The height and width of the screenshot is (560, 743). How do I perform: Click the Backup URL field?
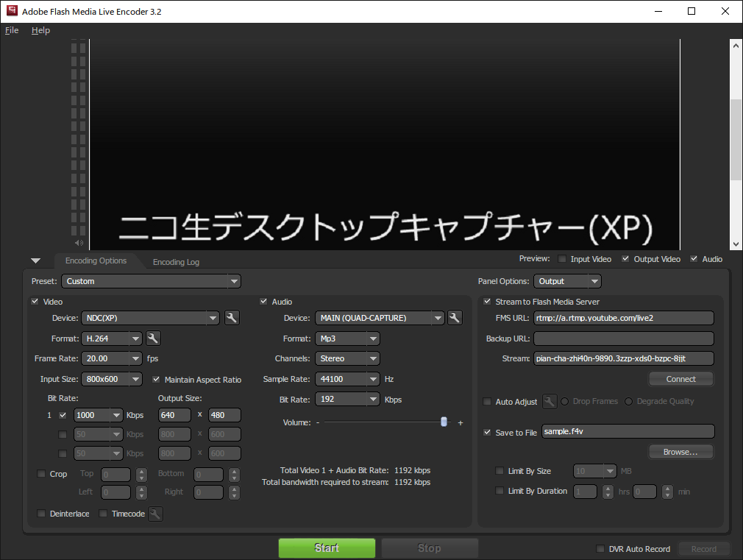pos(624,338)
